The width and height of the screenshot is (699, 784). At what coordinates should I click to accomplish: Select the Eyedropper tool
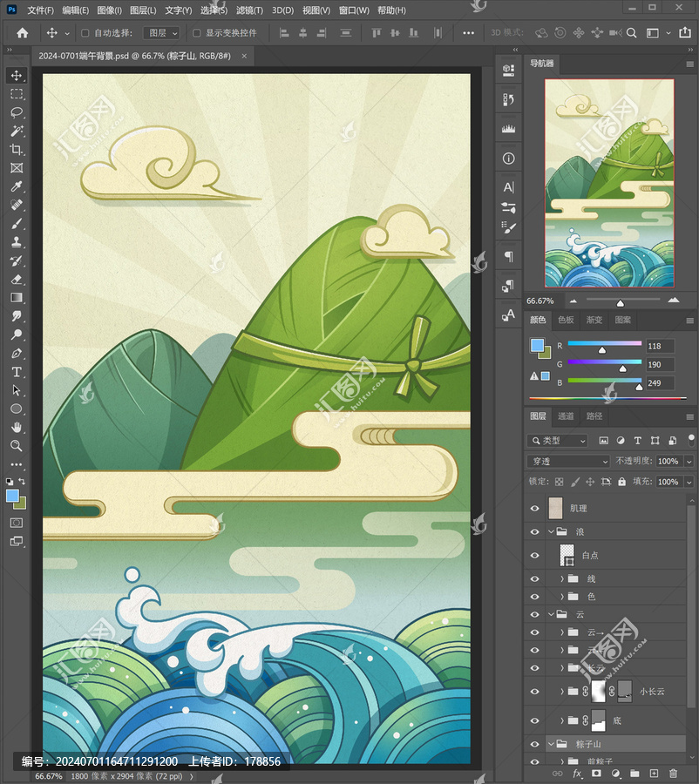tap(17, 186)
